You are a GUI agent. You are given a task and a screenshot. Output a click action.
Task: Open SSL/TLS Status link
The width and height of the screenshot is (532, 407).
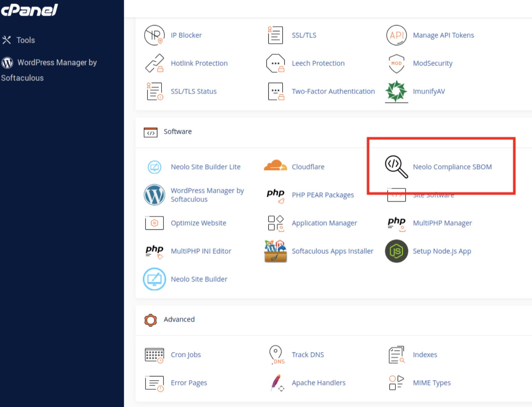pyautogui.click(x=194, y=91)
